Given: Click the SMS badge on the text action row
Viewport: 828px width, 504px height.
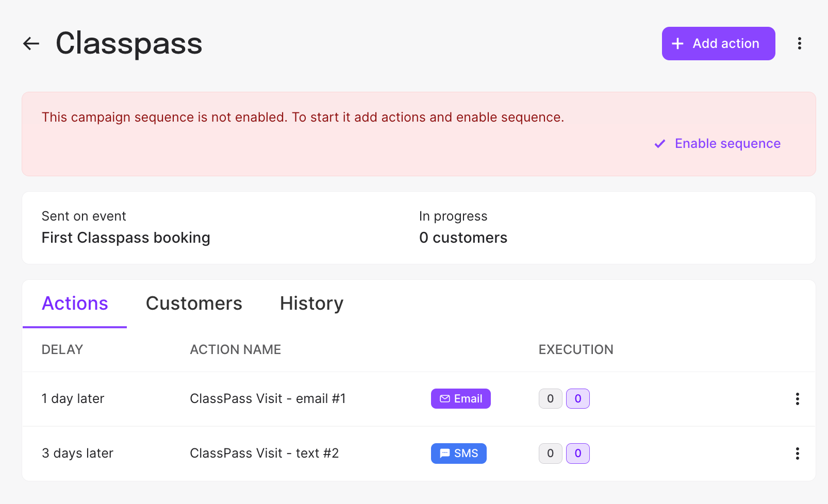Looking at the screenshot, I should [458, 453].
